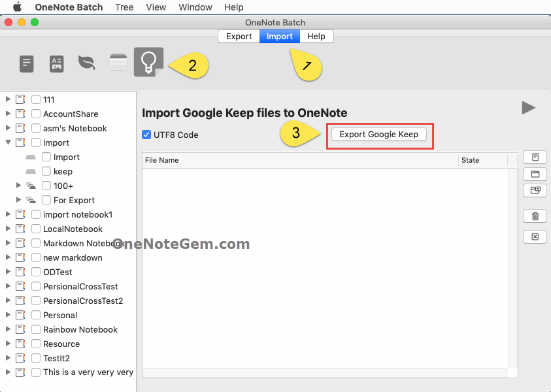
Task: Expand the import notebook1 node
Action: click(x=8, y=214)
